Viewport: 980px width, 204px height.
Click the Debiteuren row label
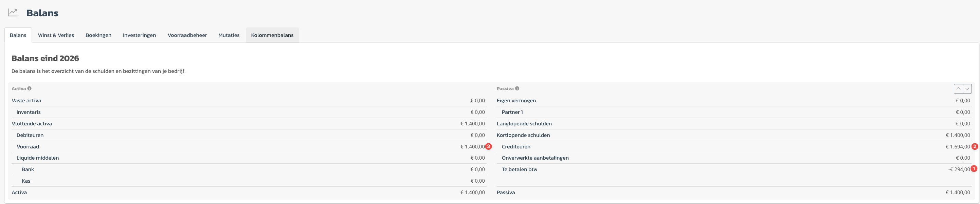click(30, 135)
